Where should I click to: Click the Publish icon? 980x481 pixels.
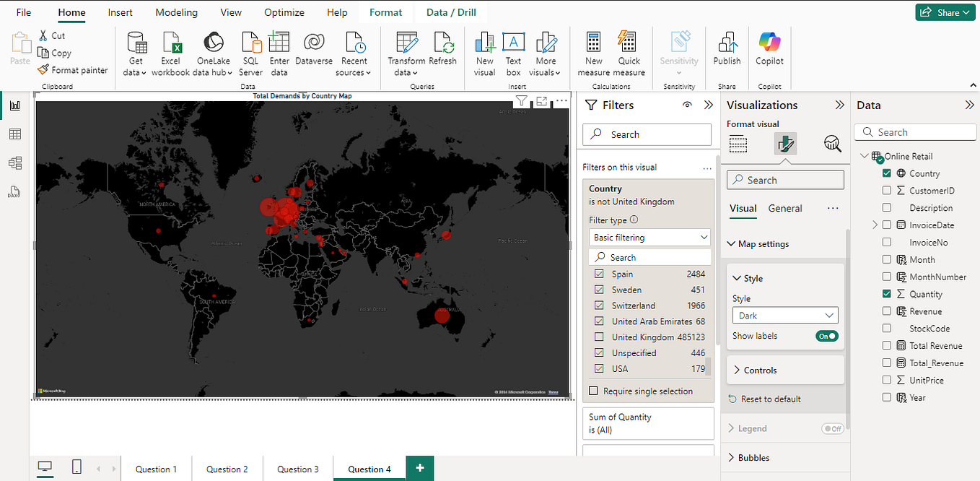pos(727,44)
